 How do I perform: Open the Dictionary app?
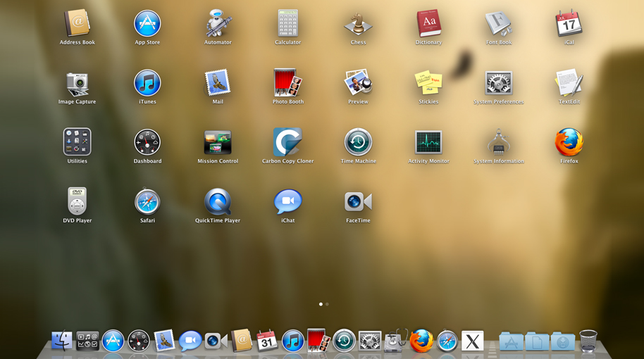[x=429, y=23]
